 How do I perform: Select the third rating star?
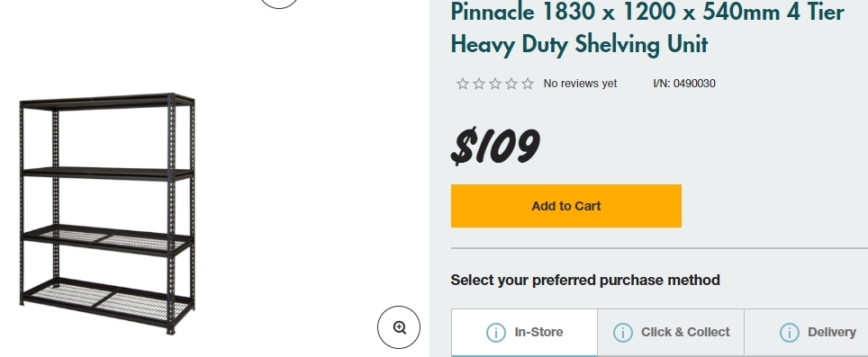495,84
